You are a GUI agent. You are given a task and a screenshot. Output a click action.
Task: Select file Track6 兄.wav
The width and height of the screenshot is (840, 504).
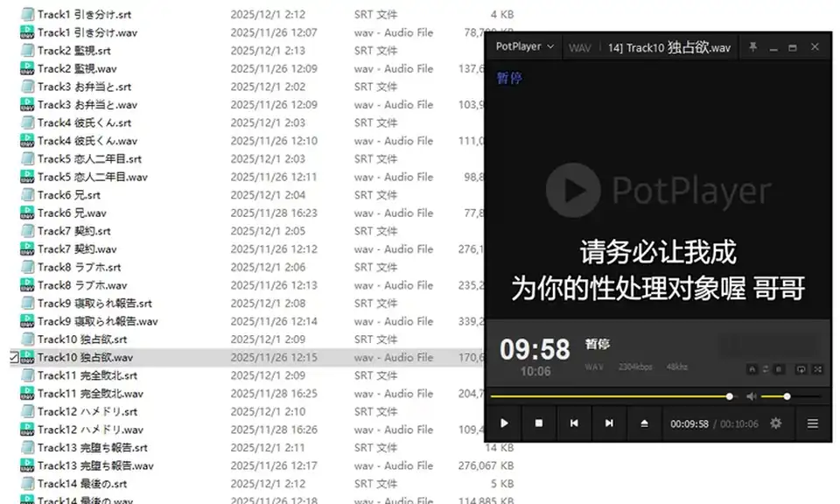pyautogui.click(x=72, y=213)
